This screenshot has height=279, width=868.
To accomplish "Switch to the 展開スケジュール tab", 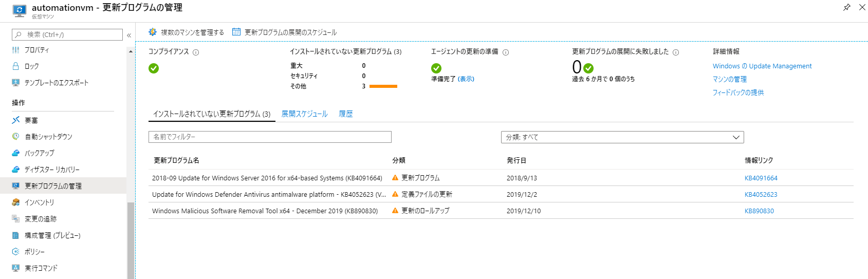I will [304, 114].
